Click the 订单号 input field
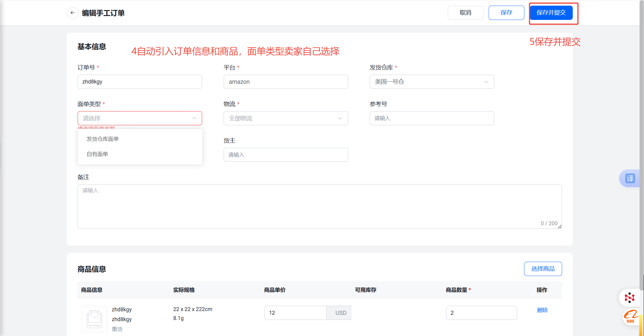Screen dimensions: 644x336 [140, 82]
